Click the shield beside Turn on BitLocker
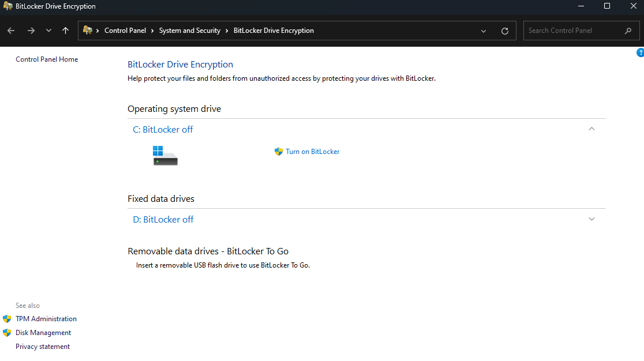 coord(279,152)
